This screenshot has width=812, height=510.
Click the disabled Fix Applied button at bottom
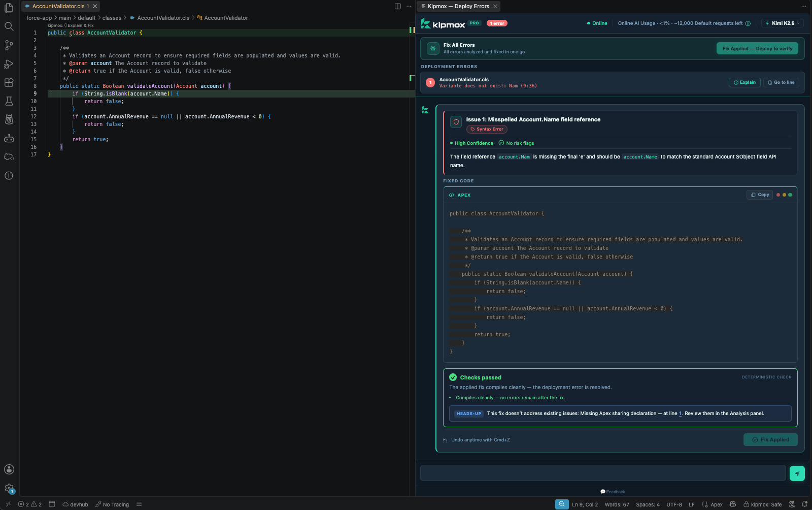click(770, 439)
